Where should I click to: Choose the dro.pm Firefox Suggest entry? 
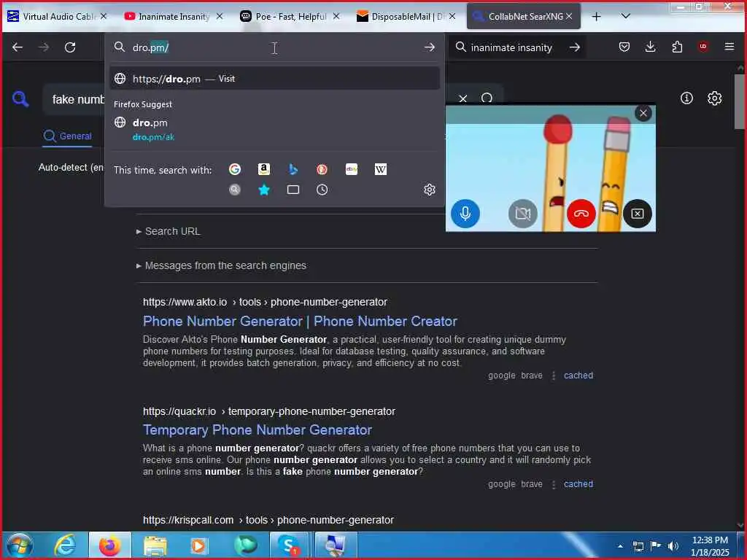tap(274, 129)
